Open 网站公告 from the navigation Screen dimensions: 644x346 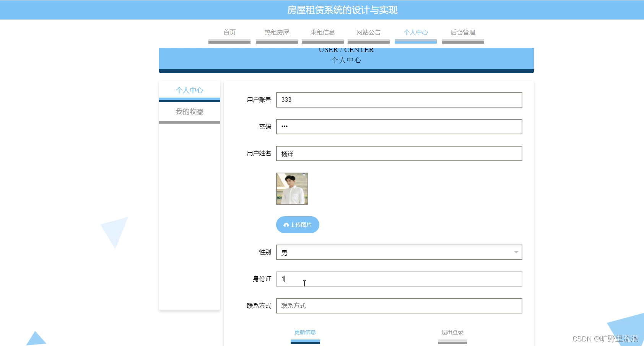[368, 33]
